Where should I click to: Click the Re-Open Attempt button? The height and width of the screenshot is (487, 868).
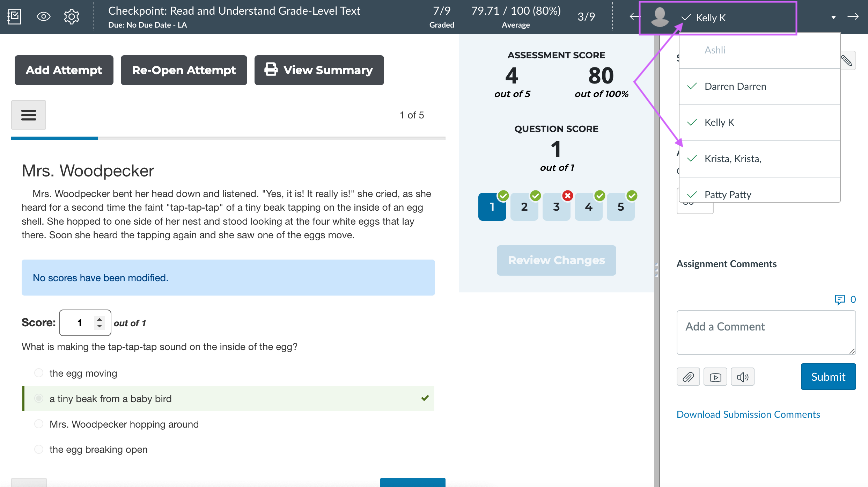(x=184, y=70)
